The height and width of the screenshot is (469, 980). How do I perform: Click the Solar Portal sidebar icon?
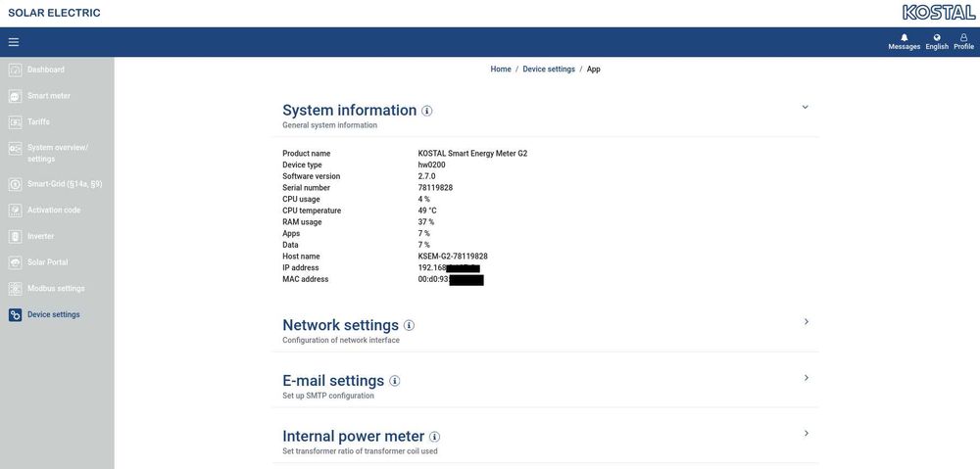[15, 263]
